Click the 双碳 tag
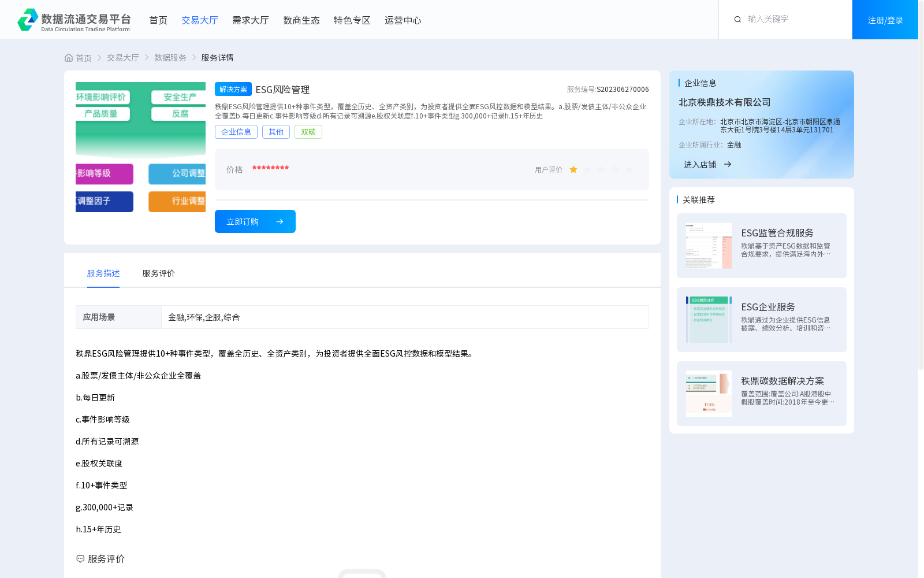This screenshot has height=578, width=924. click(308, 132)
